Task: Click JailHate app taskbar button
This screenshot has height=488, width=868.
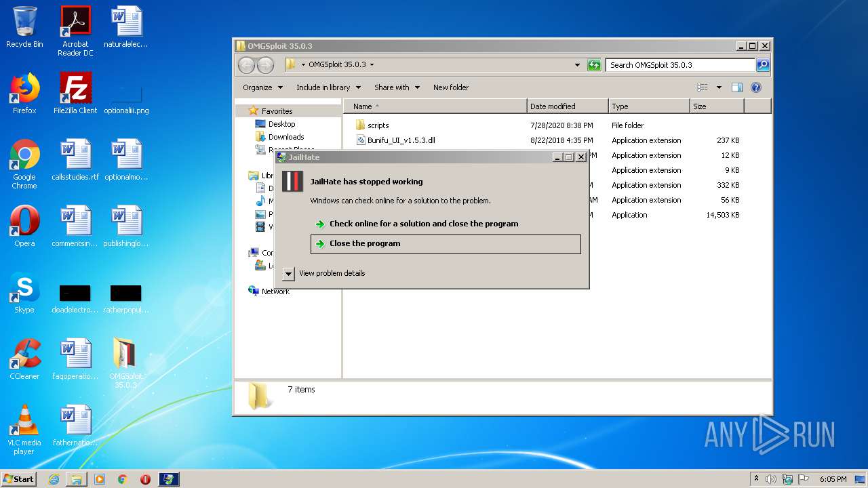Action: pyautogui.click(x=169, y=479)
